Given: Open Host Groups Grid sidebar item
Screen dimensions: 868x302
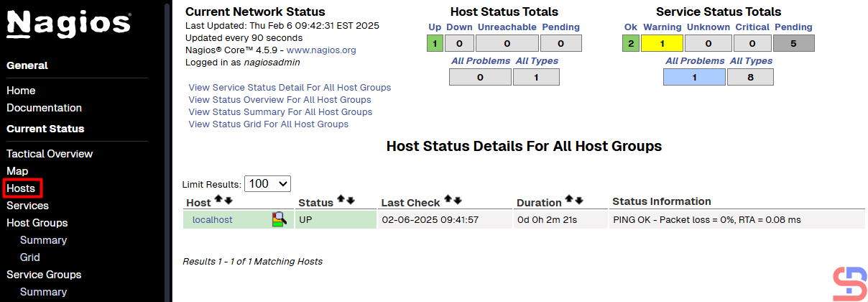Looking at the screenshot, I should (x=30, y=257).
